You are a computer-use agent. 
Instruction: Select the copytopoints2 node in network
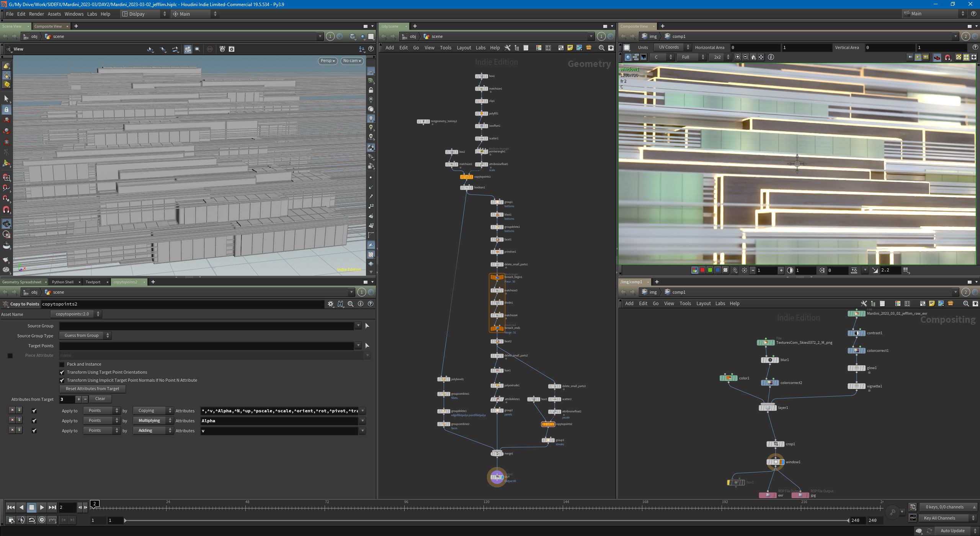(548, 424)
